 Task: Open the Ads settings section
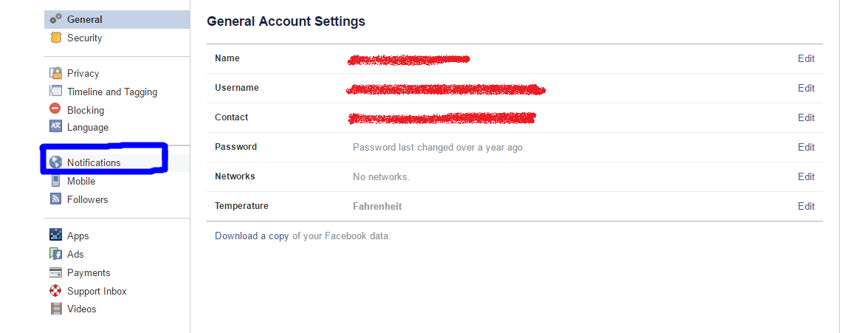point(76,254)
